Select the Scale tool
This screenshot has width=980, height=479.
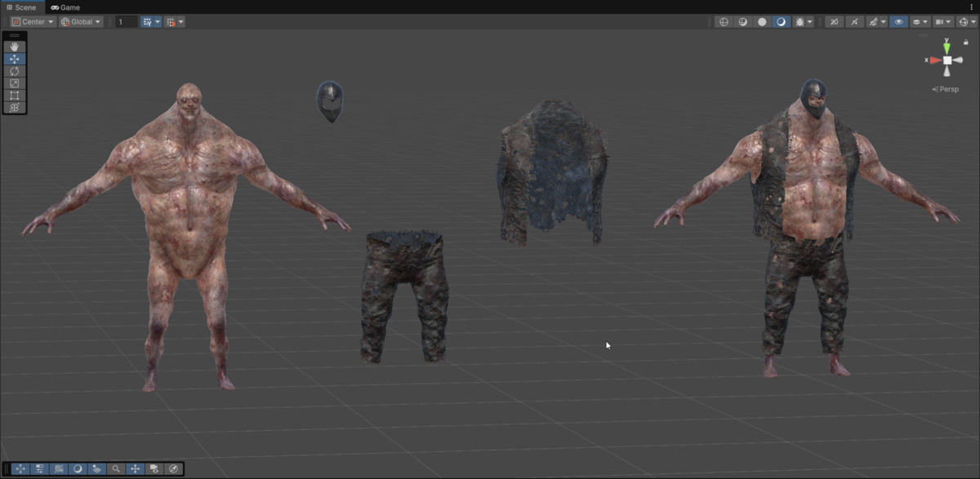pyautogui.click(x=15, y=83)
